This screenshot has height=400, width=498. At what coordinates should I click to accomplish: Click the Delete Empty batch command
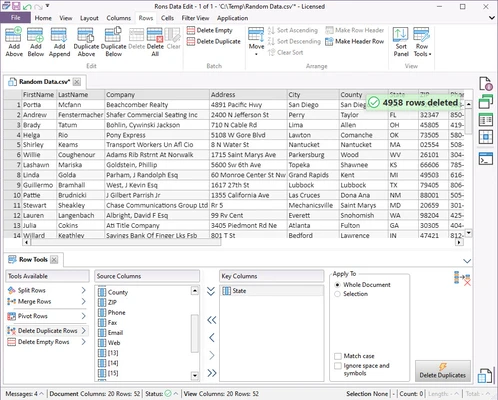pyautogui.click(x=210, y=30)
